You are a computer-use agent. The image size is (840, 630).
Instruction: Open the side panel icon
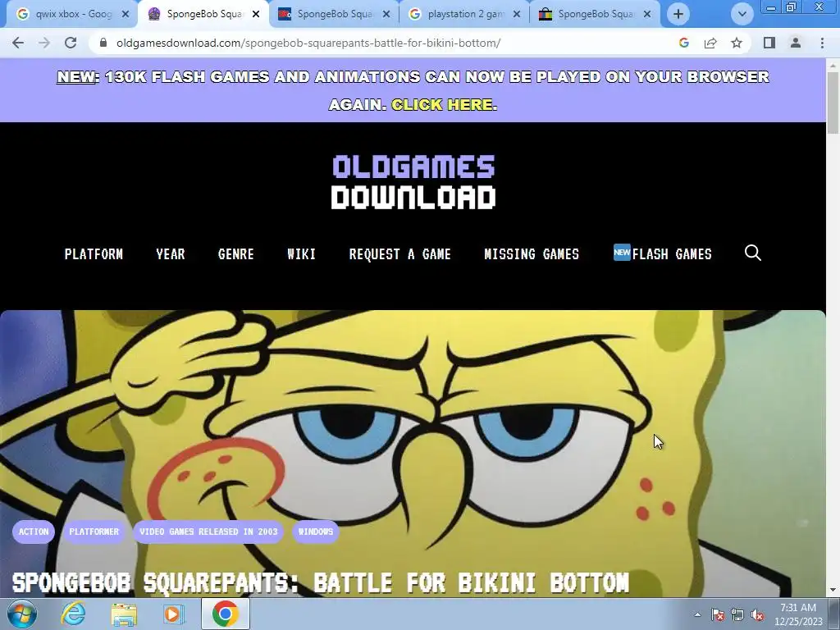coord(769,43)
